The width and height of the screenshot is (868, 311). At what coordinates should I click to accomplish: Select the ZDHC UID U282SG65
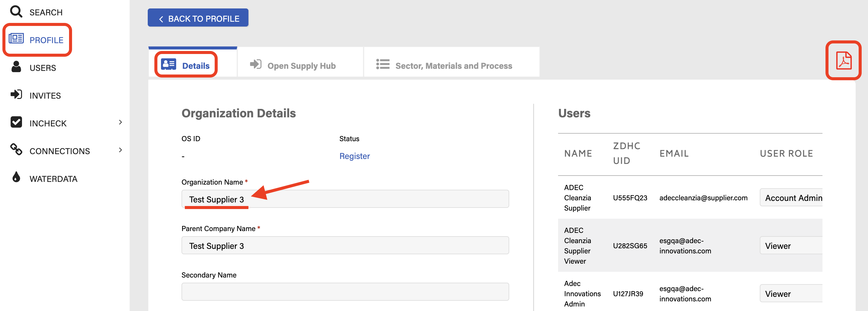tap(630, 246)
